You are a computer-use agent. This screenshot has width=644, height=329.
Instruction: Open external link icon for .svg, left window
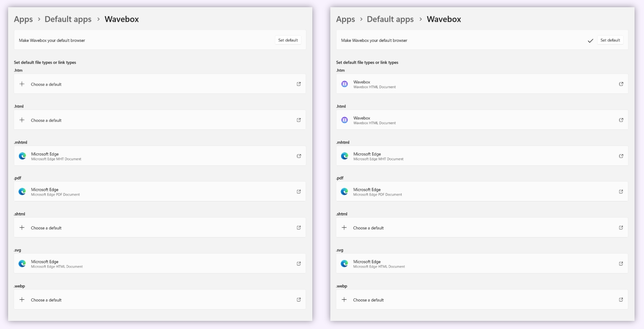tap(299, 264)
